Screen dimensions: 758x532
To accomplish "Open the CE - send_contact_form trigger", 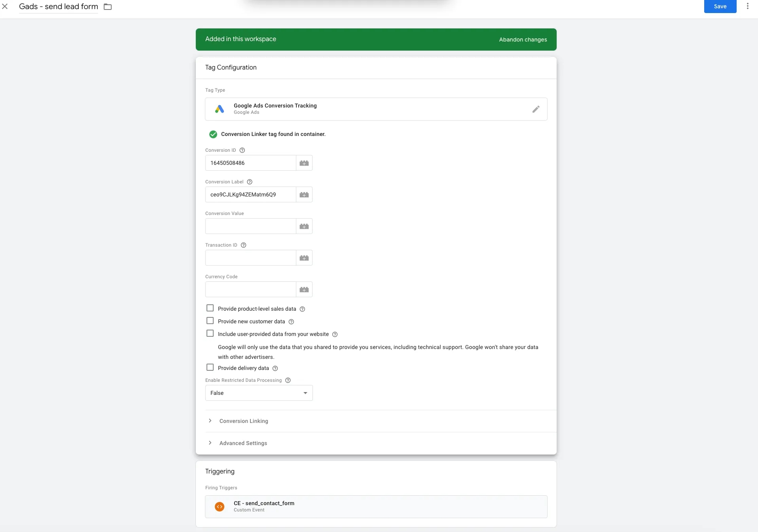I will 376,506.
